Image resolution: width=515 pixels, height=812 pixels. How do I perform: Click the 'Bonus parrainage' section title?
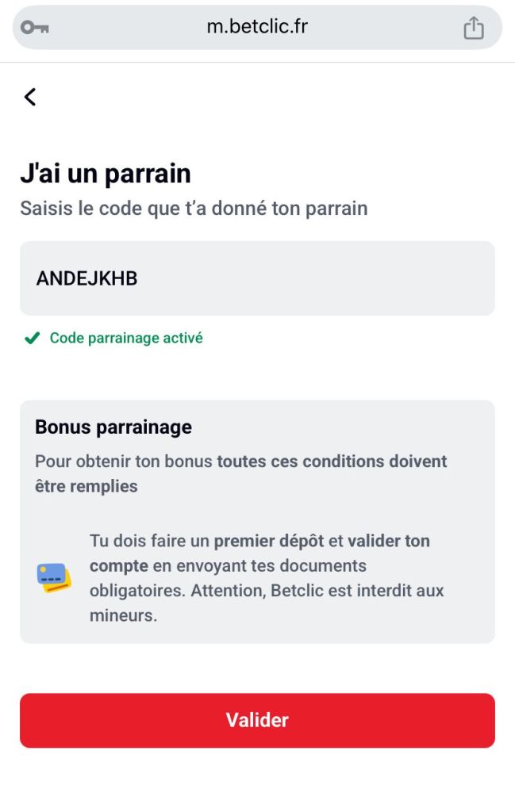click(113, 427)
